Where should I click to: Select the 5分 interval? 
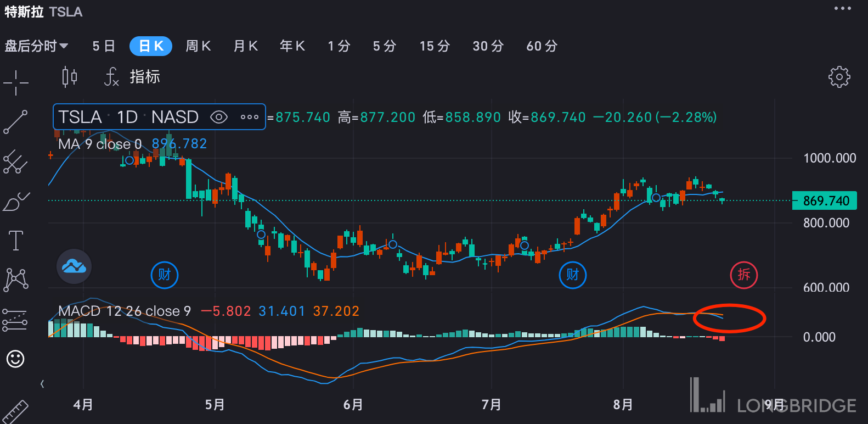click(x=385, y=46)
